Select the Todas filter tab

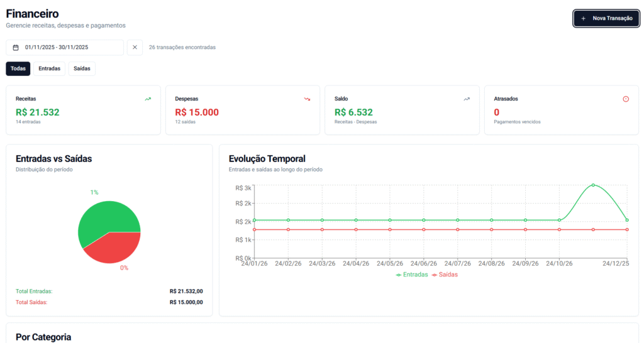18,68
